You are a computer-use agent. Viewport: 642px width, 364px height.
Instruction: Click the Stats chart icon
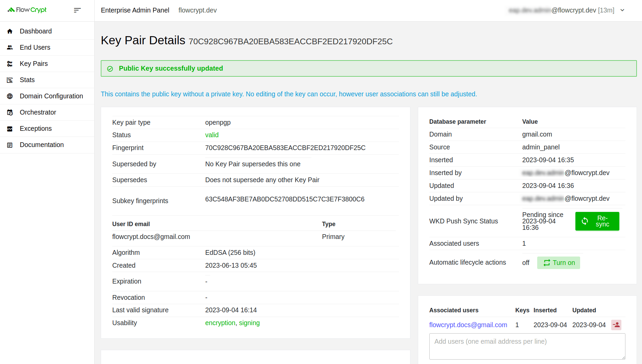[x=10, y=80]
